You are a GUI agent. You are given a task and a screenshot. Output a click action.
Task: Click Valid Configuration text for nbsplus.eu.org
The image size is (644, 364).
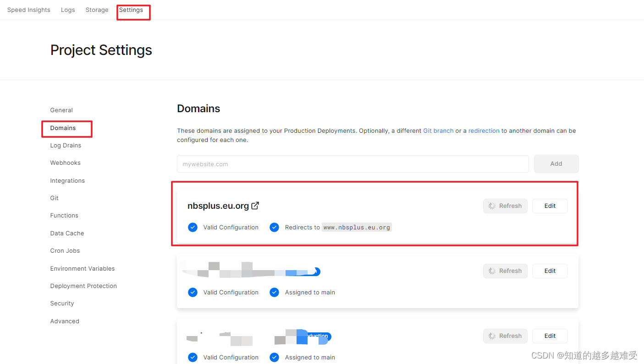click(x=231, y=227)
